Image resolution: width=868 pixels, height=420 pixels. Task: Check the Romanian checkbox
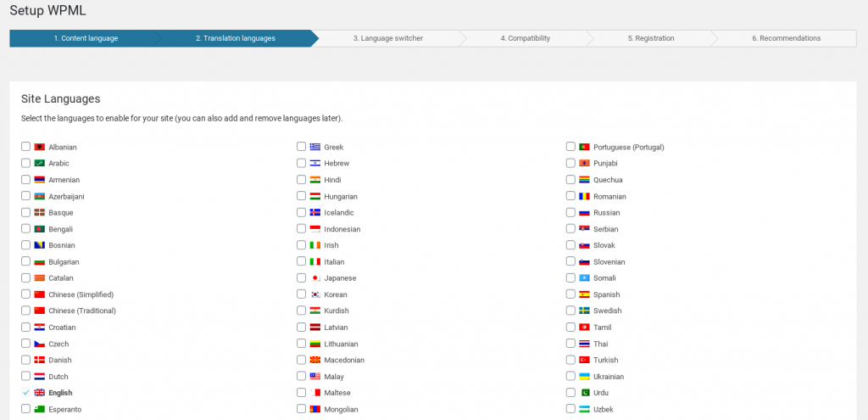570,196
